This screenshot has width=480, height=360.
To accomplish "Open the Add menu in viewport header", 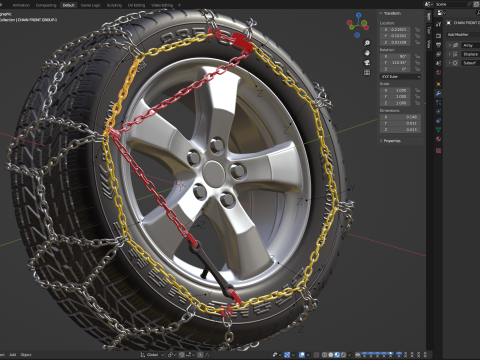I will (13, 355).
